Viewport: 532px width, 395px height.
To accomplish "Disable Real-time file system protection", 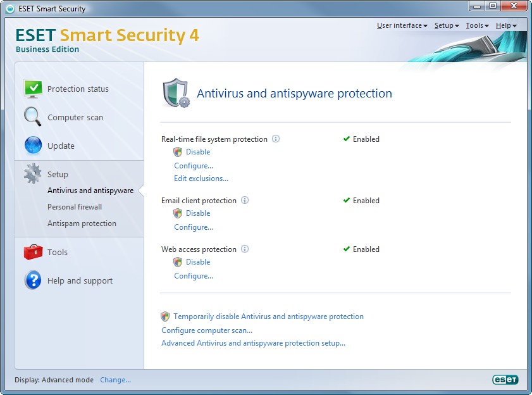I will (x=198, y=152).
